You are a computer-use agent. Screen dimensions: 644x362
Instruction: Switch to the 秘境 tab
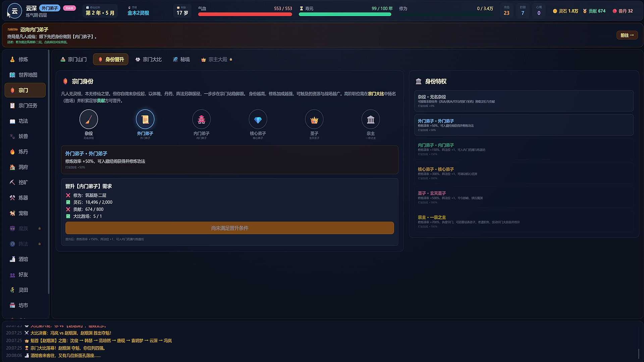181,59
